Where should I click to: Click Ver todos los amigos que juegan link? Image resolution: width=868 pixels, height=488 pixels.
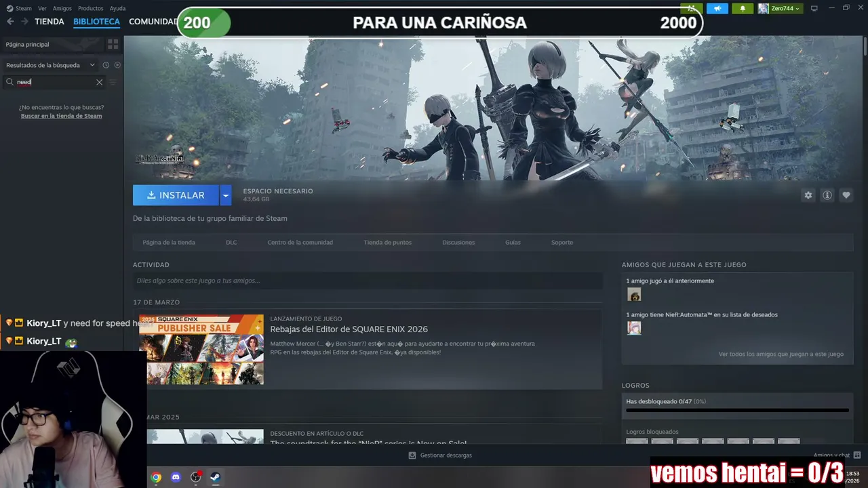[x=781, y=354]
